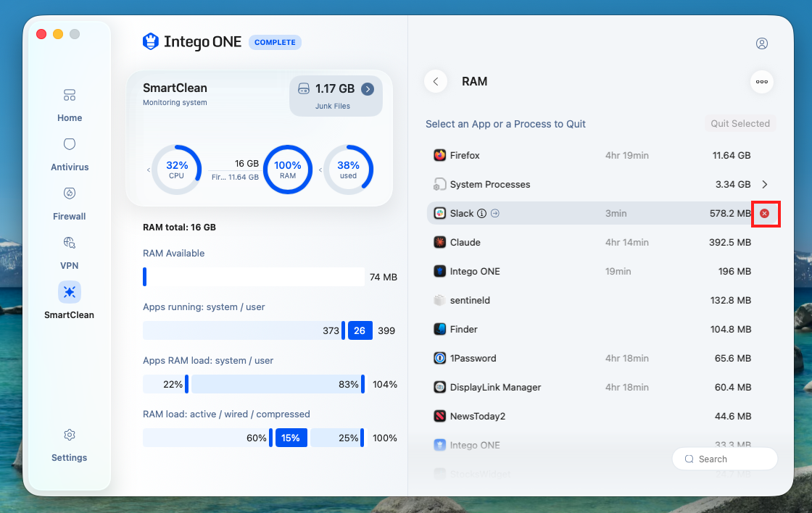
Task: Click the 32% CPU gauge
Action: click(x=177, y=170)
